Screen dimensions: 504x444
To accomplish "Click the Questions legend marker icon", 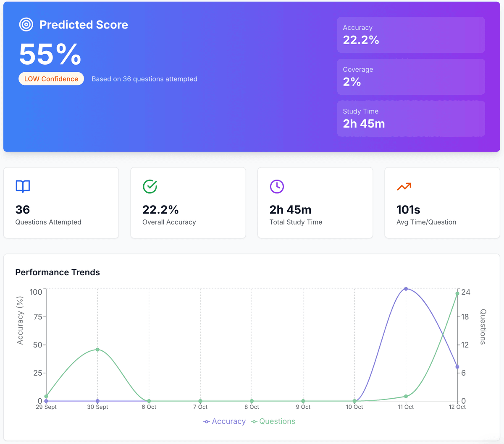I will click(254, 422).
